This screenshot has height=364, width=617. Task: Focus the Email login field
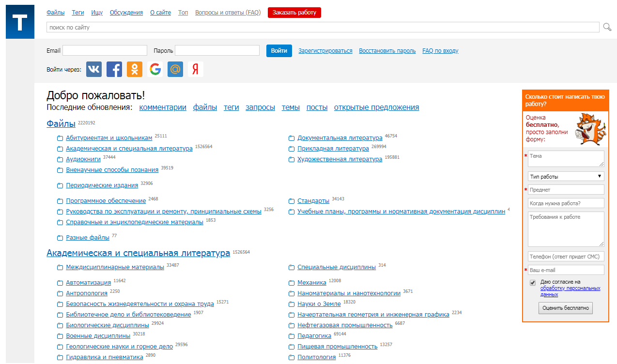click(x=105, y=51)
